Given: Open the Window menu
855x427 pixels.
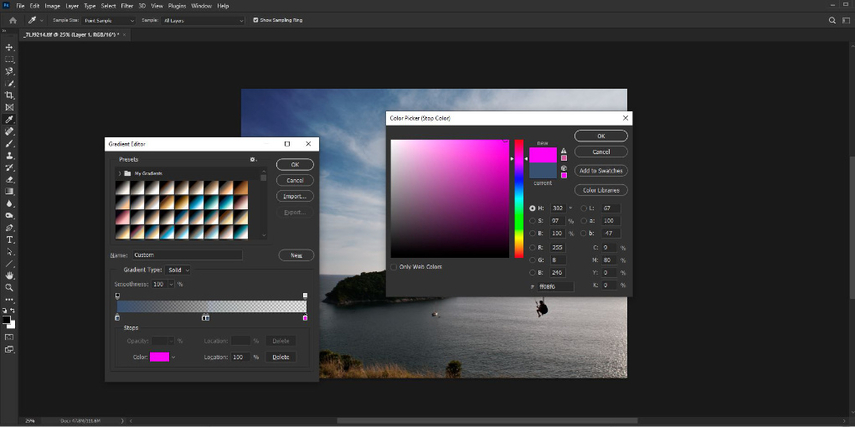Looking at the screenshot, I should (201, 5).
